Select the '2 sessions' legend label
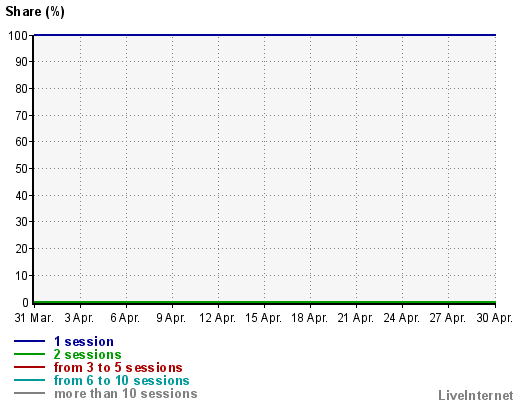The image size is (520, 405). (x=87, y=355)
